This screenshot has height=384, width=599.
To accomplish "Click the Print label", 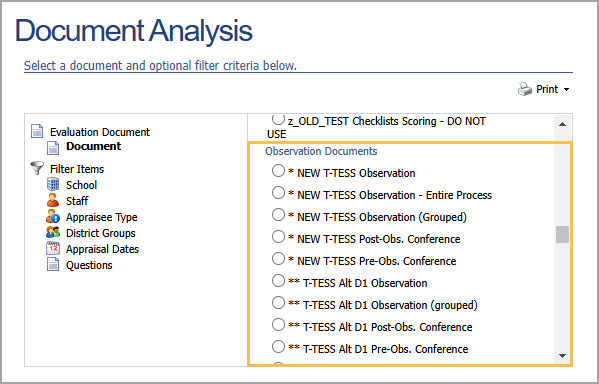I will click(x=547, y=89).
